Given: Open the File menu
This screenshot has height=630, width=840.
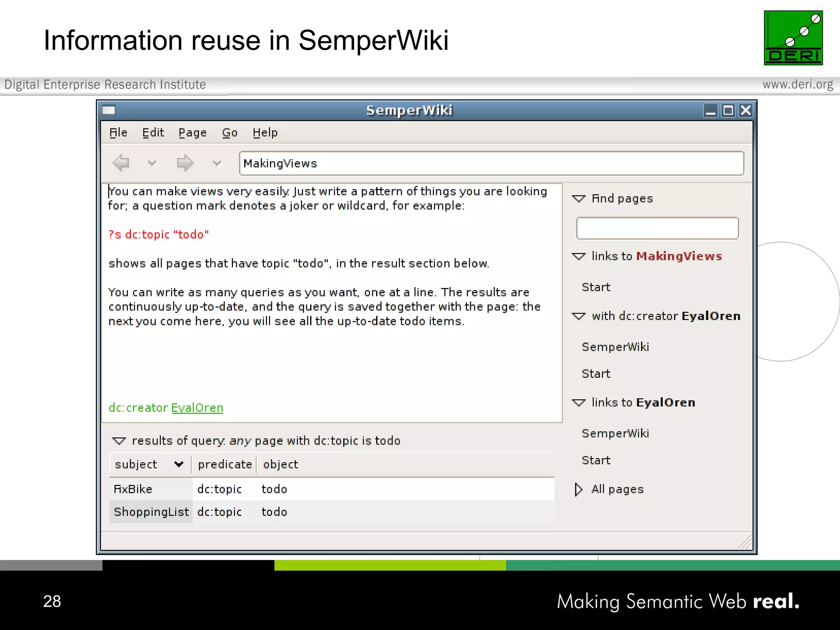Looking at the screenshot, I should (x=118, y=132).
